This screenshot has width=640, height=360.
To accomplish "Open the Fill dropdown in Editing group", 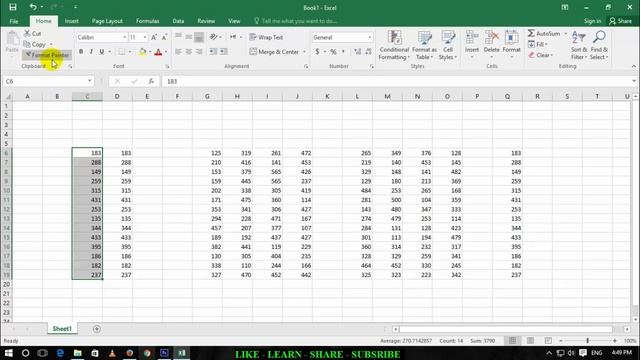I will (x=538, y=44).
